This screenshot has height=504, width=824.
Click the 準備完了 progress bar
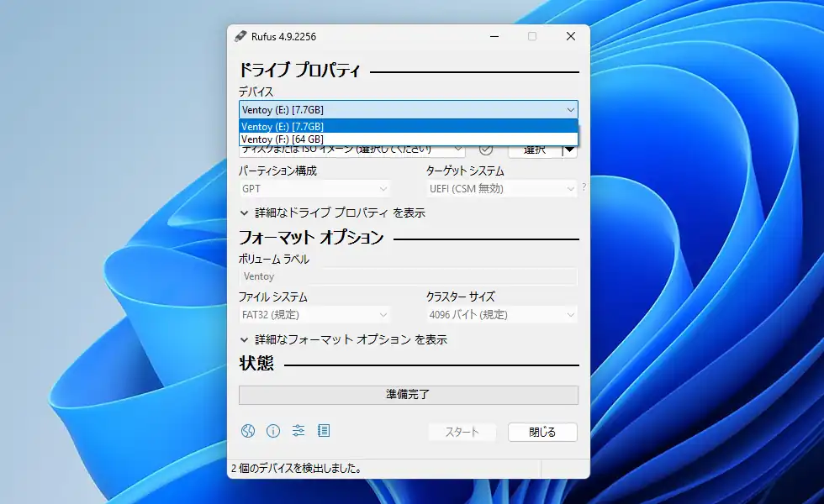[409, 395]
